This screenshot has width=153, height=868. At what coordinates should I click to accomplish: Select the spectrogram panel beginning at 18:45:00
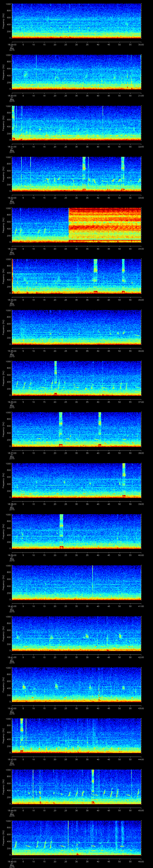click(77, 838)
